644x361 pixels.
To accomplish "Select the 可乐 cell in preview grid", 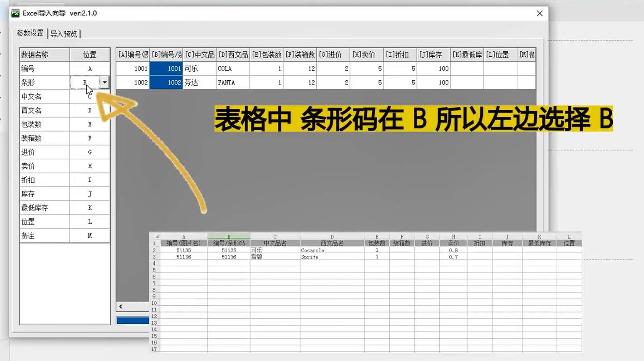I will (x=200, y=68).
